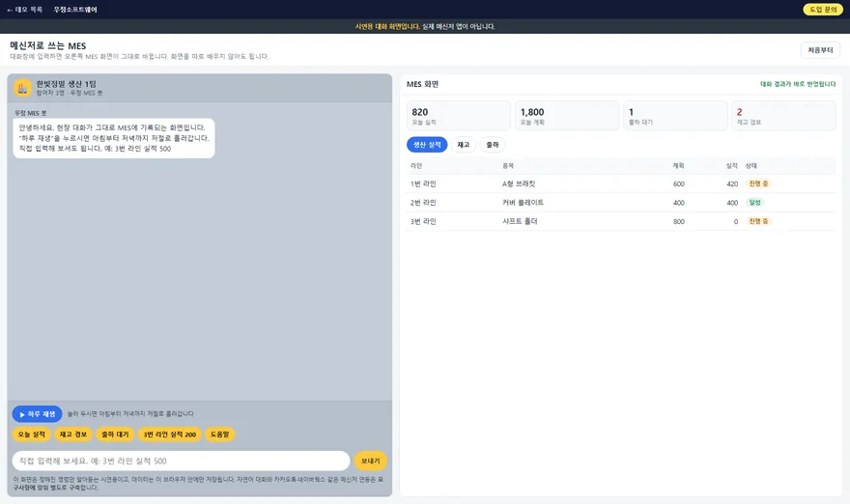Click the yellow 도입 문의 button

pos(823,10)
